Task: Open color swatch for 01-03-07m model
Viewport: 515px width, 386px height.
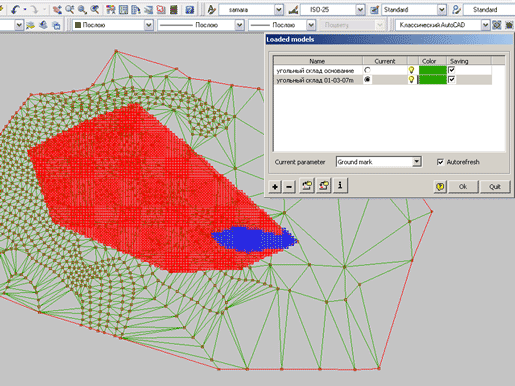Action: pyautogui.click(x=432, y=80)
